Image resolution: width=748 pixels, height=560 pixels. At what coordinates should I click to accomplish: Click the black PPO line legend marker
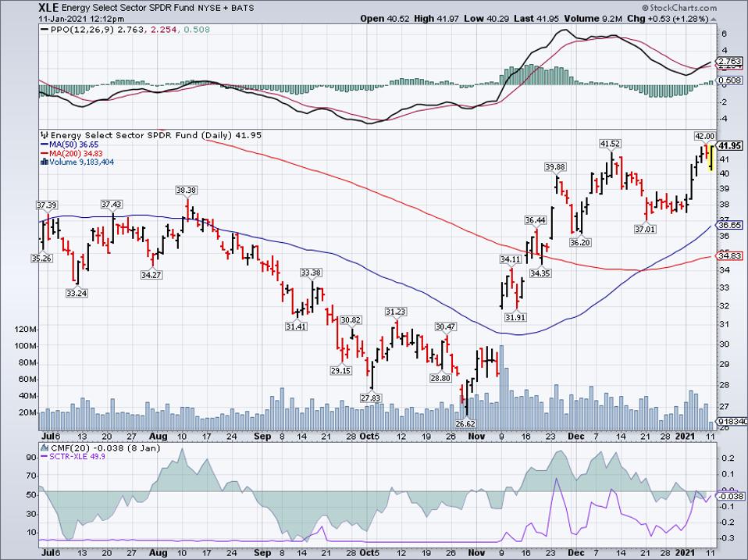[x=45, y=30]
